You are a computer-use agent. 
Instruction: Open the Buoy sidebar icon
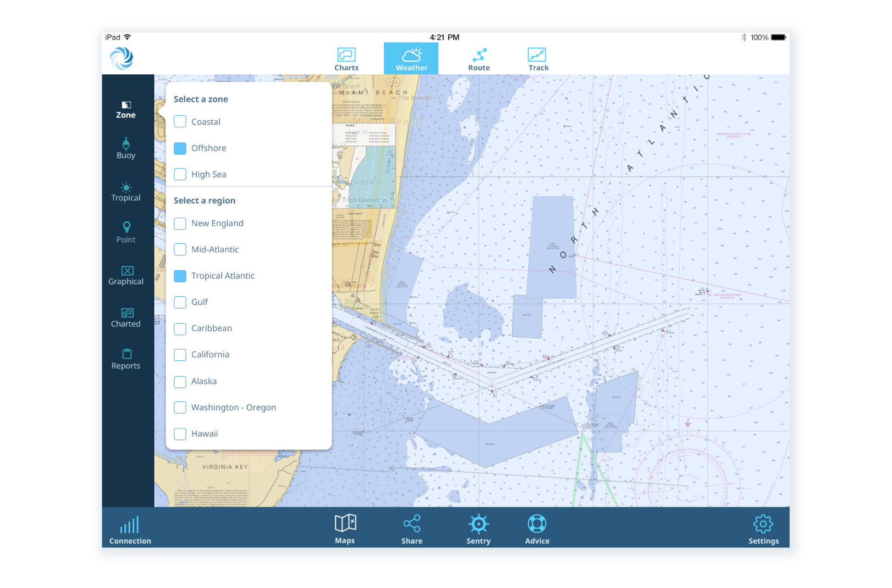click(126, 144)
